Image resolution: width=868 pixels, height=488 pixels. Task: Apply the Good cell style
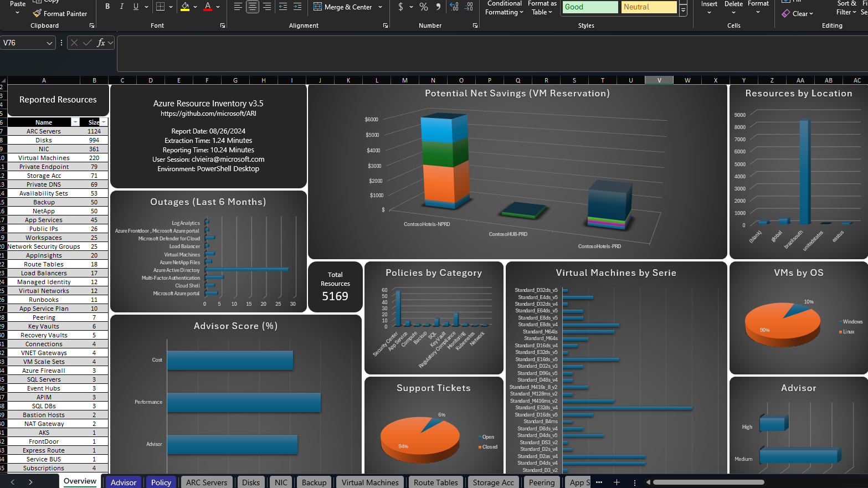(x=590, y=7)
